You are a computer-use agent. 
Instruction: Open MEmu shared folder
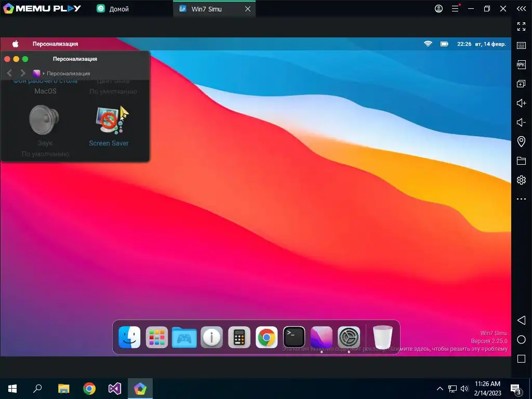521,161
